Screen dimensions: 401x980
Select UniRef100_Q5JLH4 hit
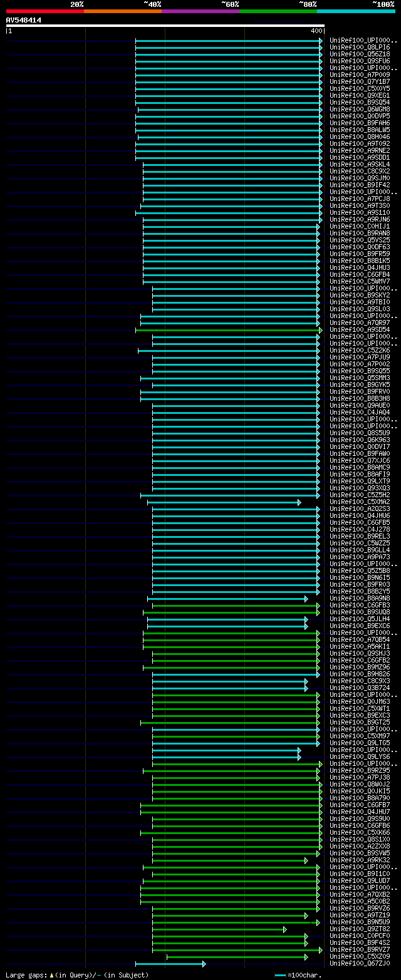pos(360,619)
